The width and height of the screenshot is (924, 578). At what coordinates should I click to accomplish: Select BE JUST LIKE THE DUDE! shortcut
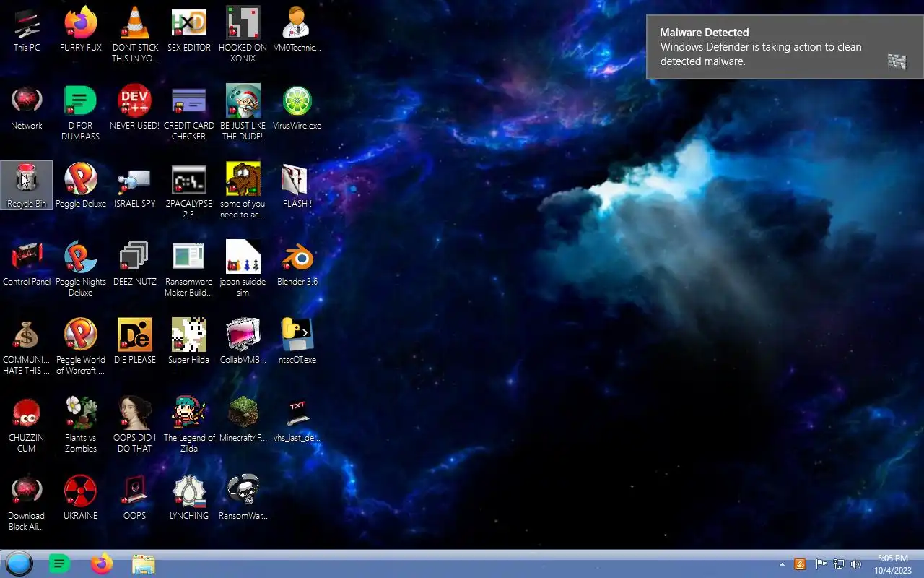coord(243,113)
